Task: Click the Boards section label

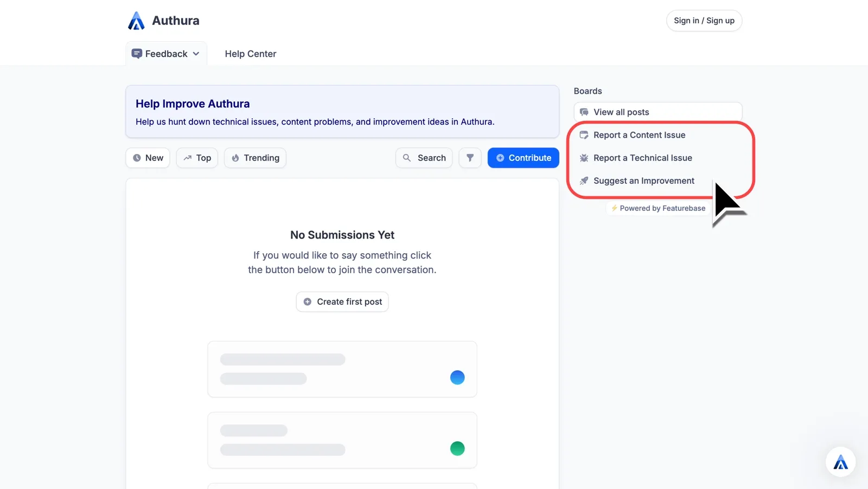Action: pos(588,91)
